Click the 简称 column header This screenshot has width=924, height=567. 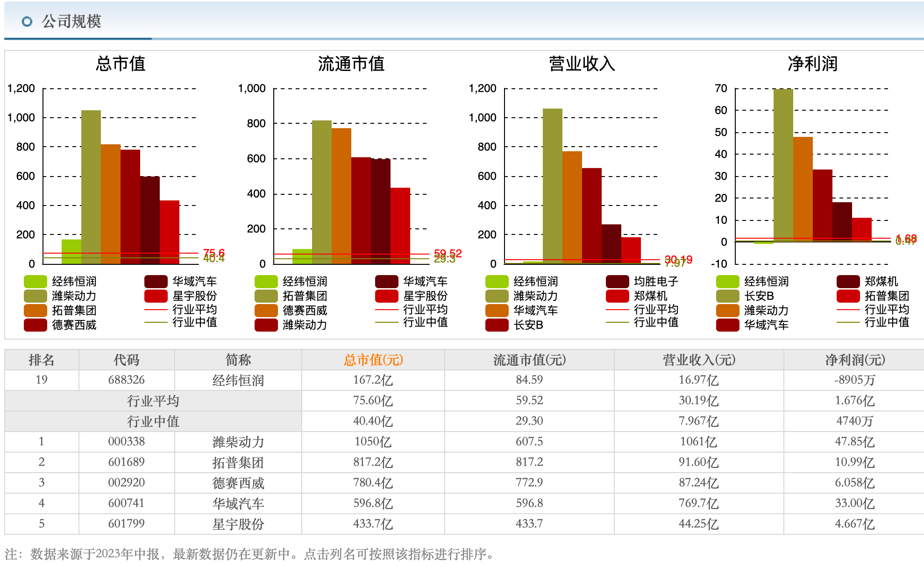coord(238,360)
